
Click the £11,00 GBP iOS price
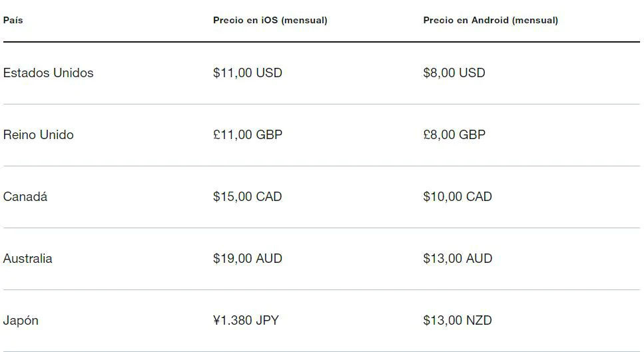[x=247, y=134]
